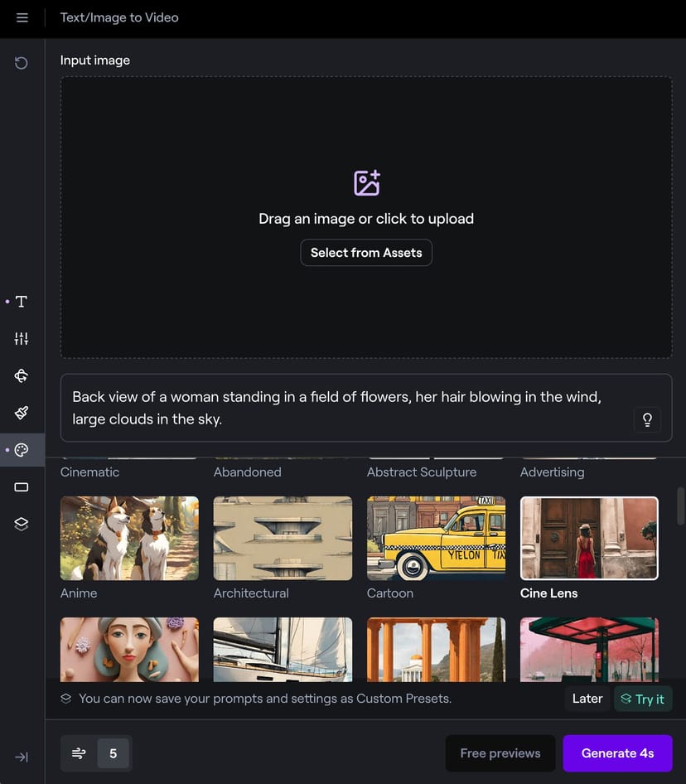The image size is (686, 784).
Task: Click the lightbulb prompt suggestion icon
Action: pos(647,419)
